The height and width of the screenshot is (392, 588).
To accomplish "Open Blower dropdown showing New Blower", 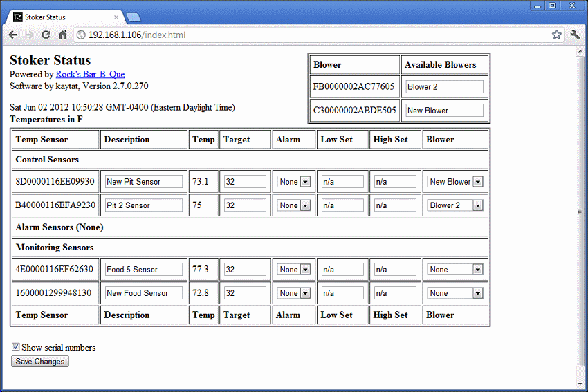I will [x=455, y=182].
